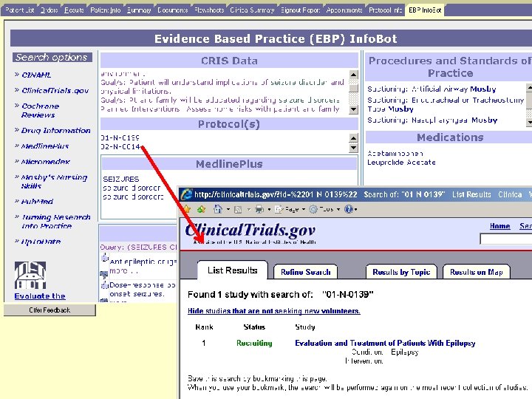This screenshot has width=532, height=399.
Task: Select protocol 02-N-0014
Action: pos(120,146)
